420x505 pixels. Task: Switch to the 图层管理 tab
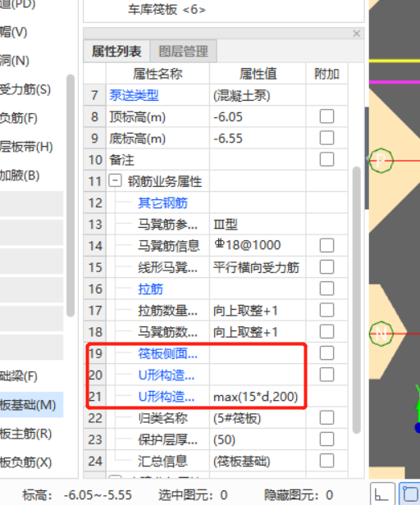(x=184, y=51)
